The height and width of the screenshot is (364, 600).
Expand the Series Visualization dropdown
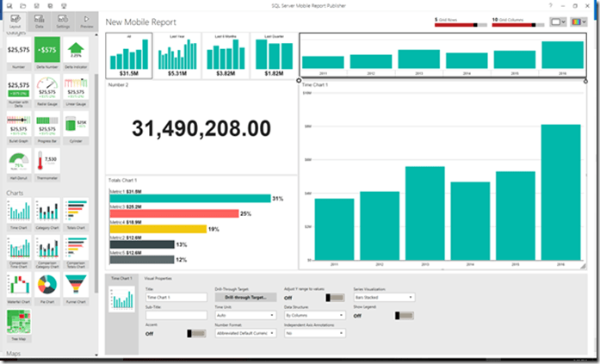(x=384, y=298)
